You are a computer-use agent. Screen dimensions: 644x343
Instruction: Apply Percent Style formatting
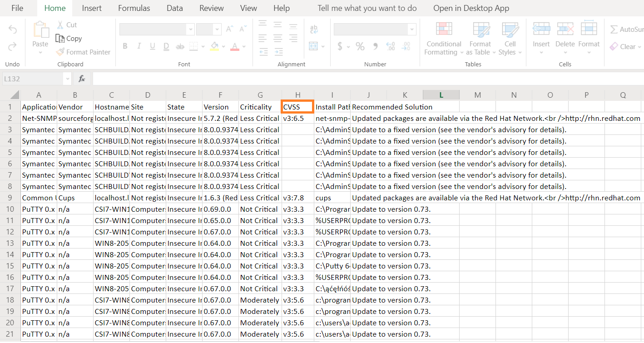click(x=360, y=46)
